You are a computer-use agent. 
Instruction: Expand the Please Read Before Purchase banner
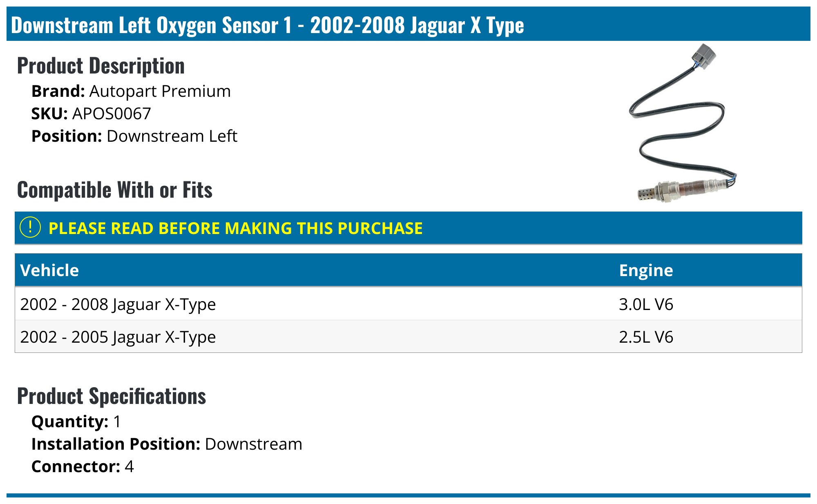pyautogui.click(x=408, y=228)
